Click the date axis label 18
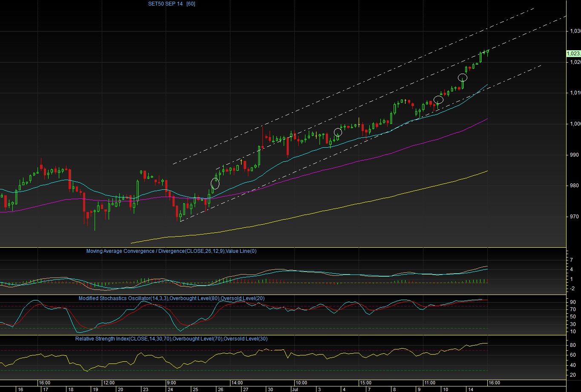Image resolution: width=581 pixels, height=392 pixels. click(71, 389)
